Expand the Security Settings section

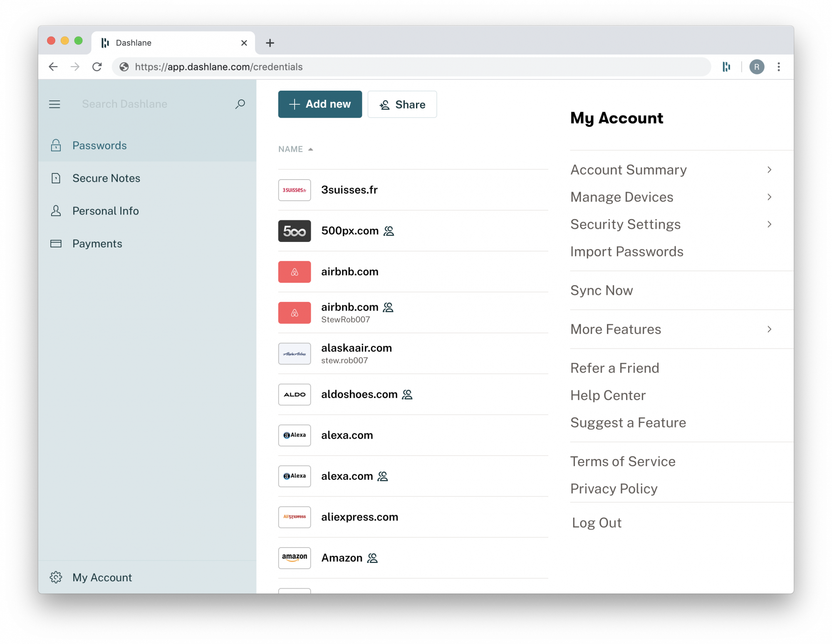[x=671, y=224]
